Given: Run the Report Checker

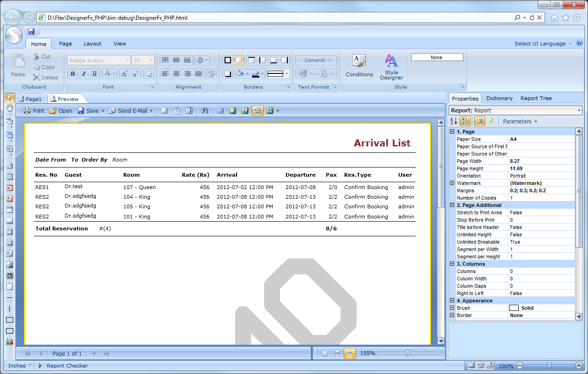Looking at the screenshot, I should [x=63, y=366].
